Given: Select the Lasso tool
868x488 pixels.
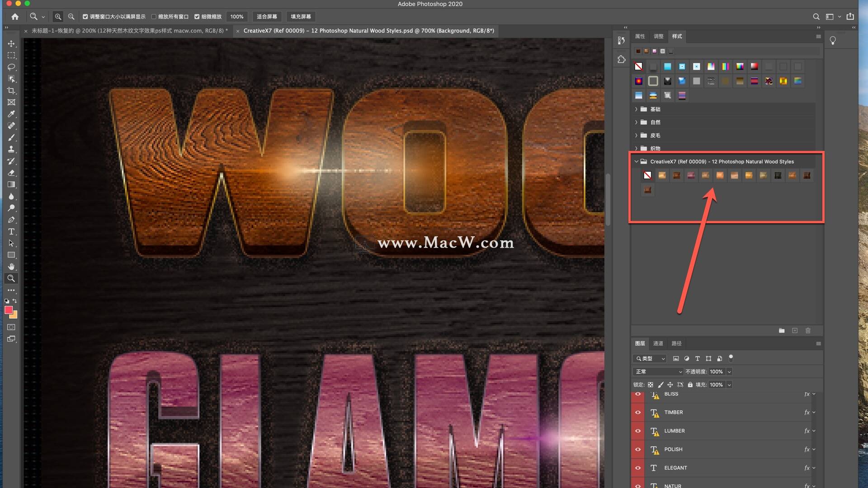Looking at the screenshot, I should 11,67.
